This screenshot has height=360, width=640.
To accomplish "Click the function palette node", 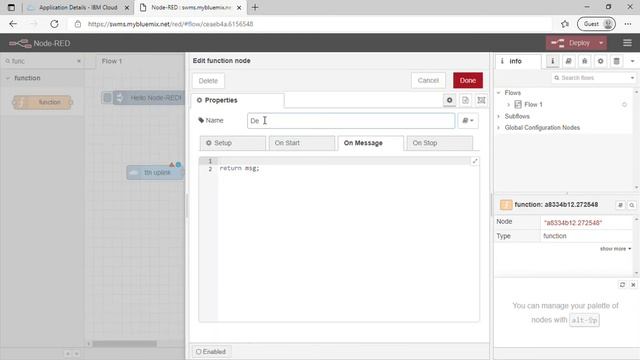I will 42,102.
